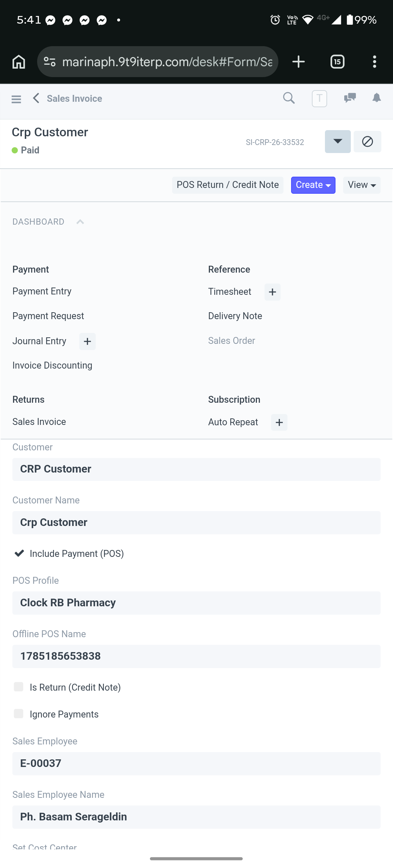The image size is (393, 868).
Task: Open the invoice actions caret dropdown
Action: (338, 141)
